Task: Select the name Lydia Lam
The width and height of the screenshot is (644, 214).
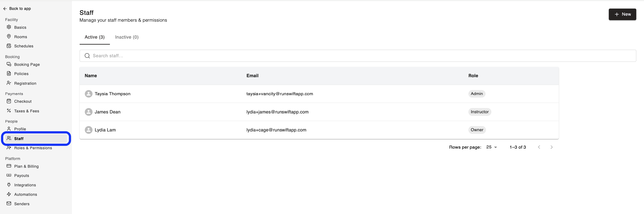Action: pyautogui.click(x=105, y=130)
